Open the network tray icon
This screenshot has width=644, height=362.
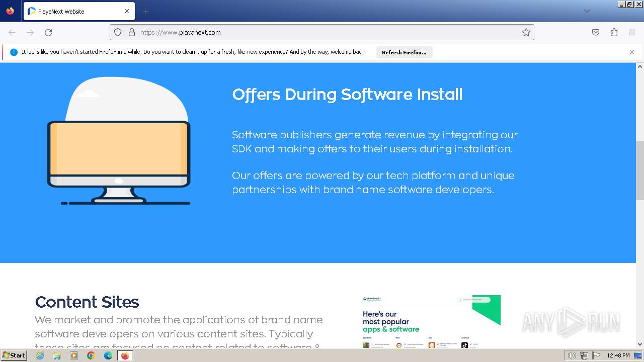click(x=584, y=355)
